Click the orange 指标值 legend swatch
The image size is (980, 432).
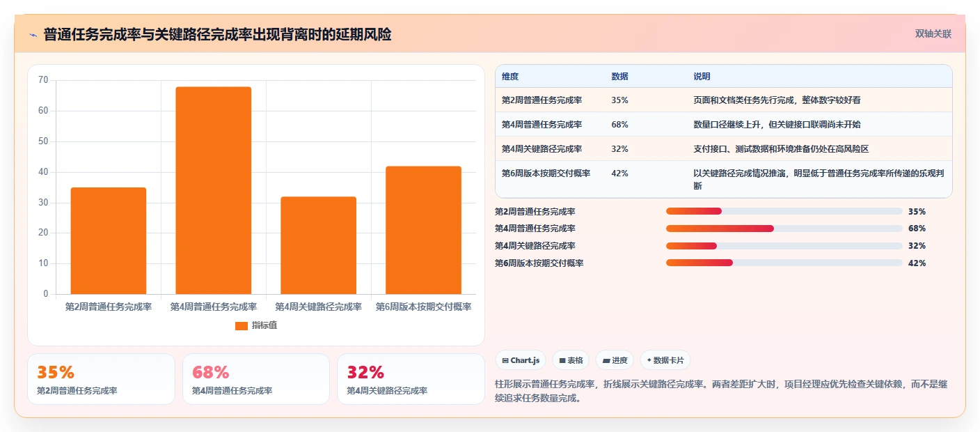coord(242,325)
